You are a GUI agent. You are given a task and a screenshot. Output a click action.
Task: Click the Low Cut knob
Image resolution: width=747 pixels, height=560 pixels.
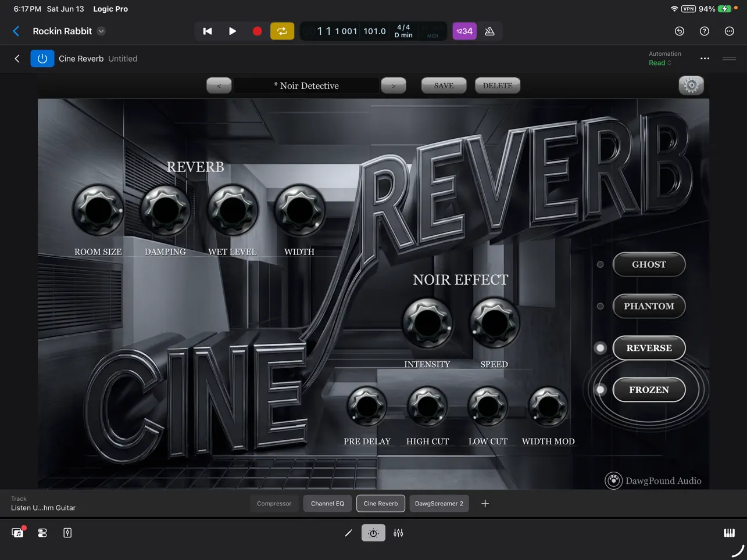click(488, 406)
